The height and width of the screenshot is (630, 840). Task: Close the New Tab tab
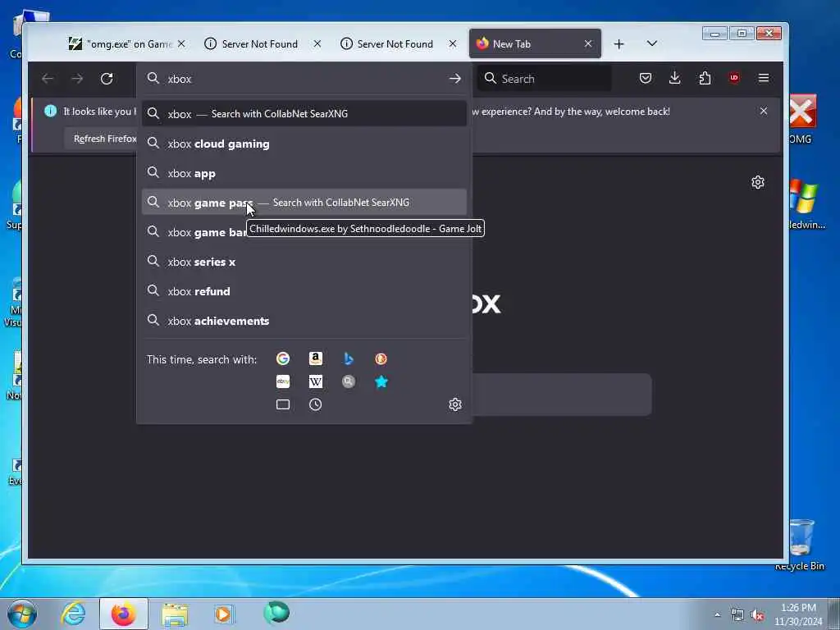[x=588, y=44]
